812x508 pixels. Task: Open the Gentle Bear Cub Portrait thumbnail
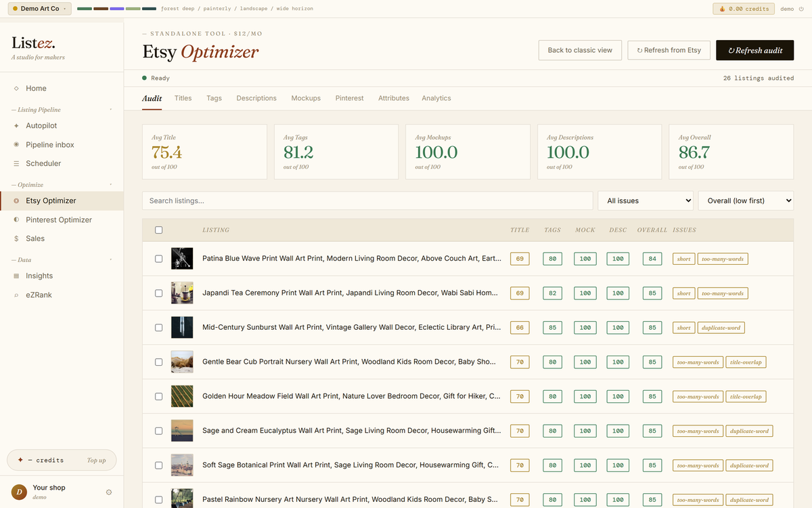point(182,362)
